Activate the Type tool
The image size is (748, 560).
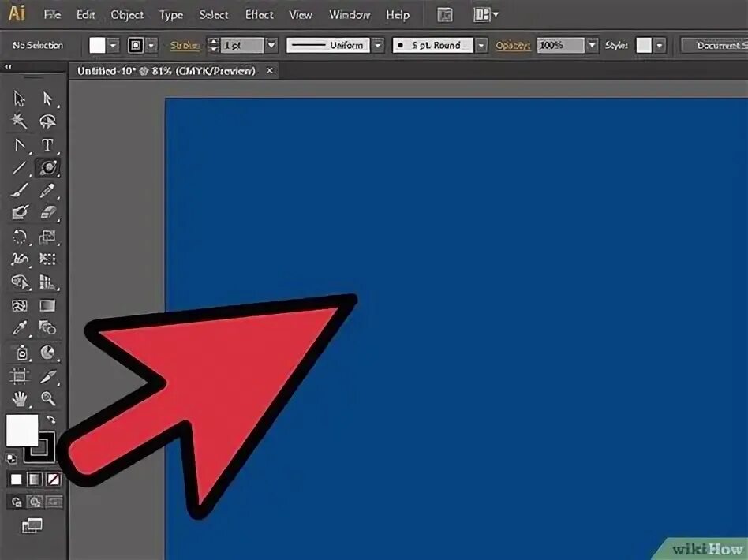click(47, 144)
